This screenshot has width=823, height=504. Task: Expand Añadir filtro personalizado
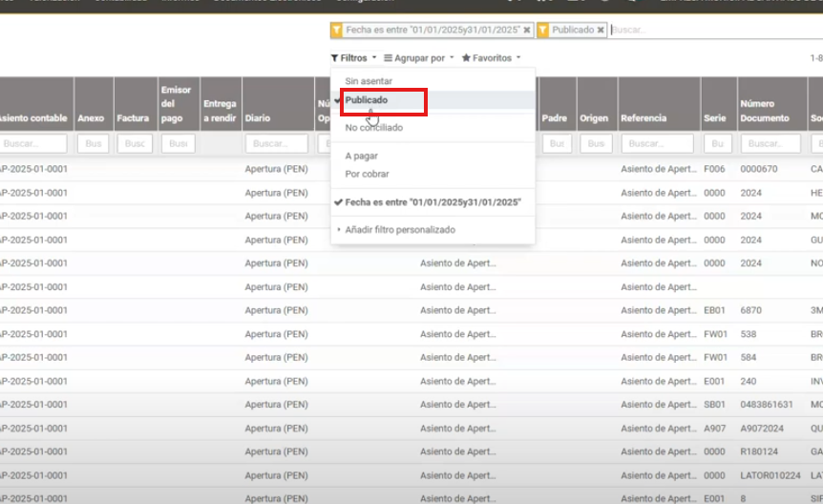[400, 230]
